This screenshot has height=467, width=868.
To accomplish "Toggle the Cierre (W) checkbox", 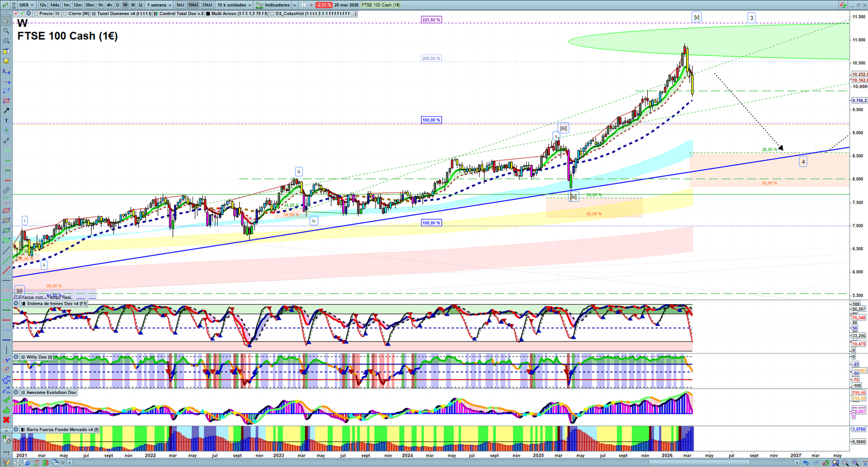I will coord(65,14).
